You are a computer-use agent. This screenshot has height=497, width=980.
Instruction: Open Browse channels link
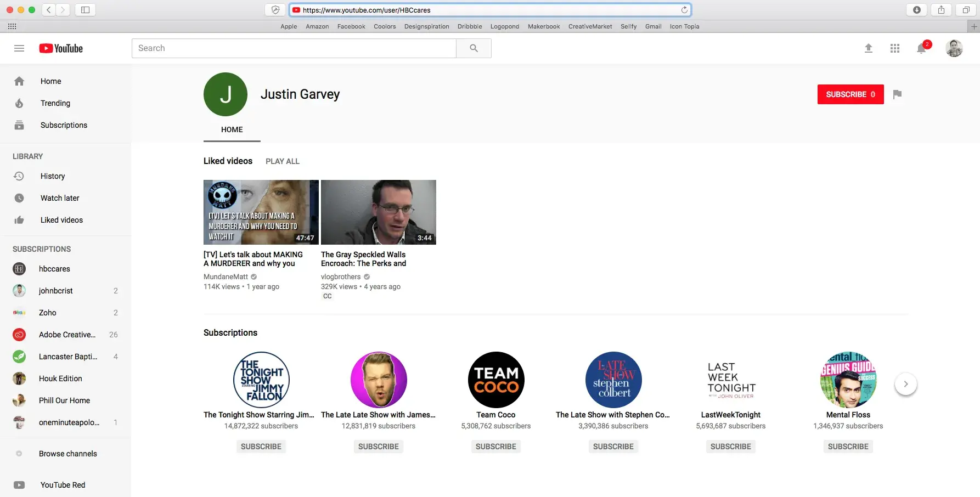(x=67, y=454)
